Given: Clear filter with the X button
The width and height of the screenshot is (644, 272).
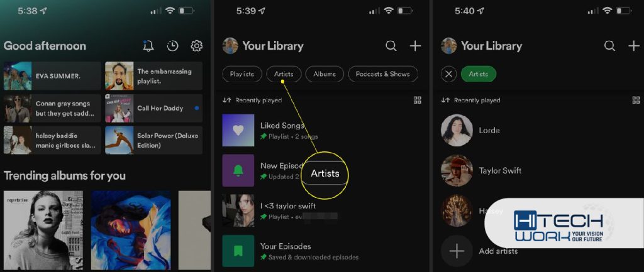Looking at the screenshot, I should [x=449, y=74].
